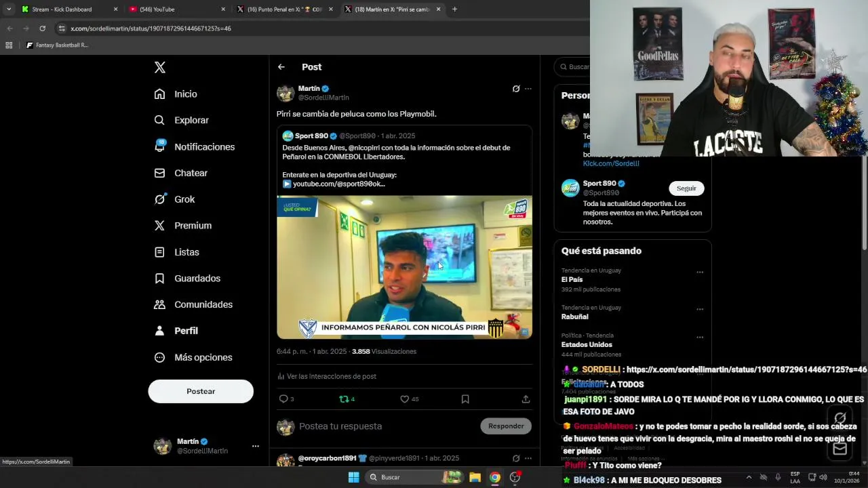Image resolution: width=868 pixels, height=488 pixels.
Task: Follow Sport 890 with Seguir
Action: click(686, 188)
